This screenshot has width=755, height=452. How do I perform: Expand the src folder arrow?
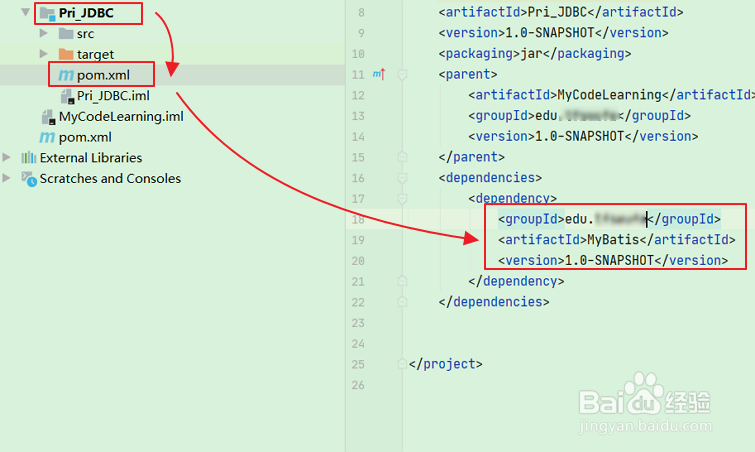[43, 33]
